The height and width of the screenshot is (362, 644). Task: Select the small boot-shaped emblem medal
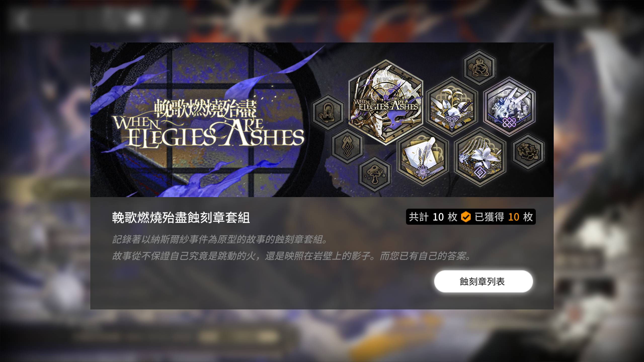tap(328, 113)
